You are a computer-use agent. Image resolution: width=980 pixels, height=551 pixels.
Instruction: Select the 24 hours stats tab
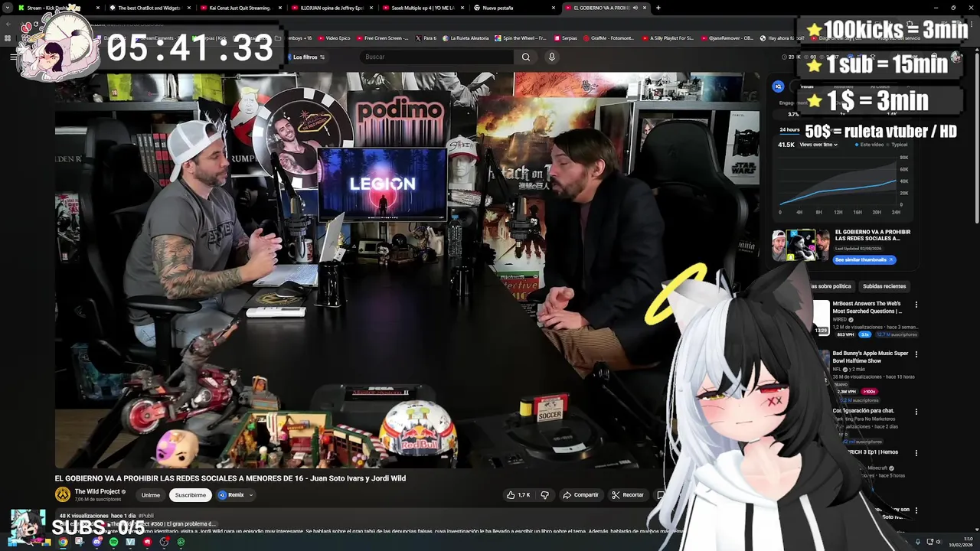[x=789, y=129]
